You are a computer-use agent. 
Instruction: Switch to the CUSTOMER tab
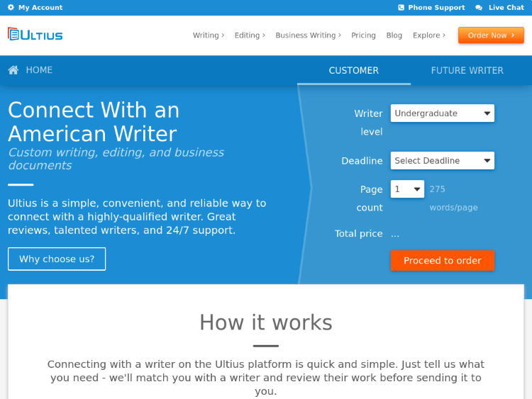[x=353, y=70]
